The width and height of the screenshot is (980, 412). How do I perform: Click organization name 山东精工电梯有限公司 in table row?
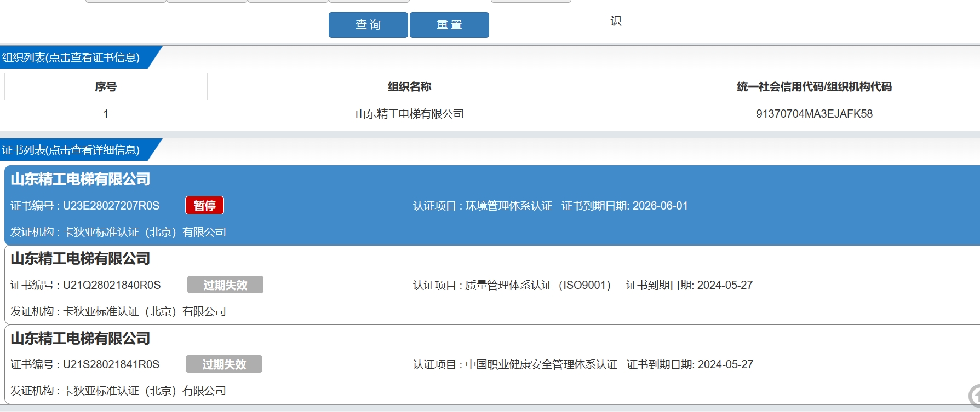coord(410,114)
